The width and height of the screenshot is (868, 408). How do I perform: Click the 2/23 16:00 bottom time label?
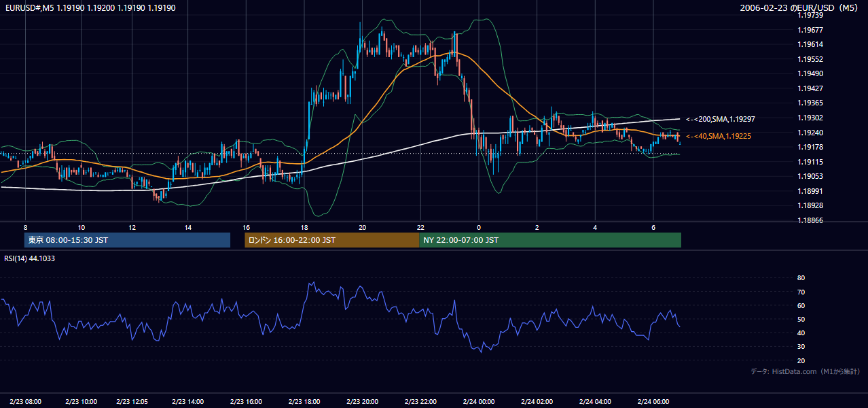[x=247, y=401]
